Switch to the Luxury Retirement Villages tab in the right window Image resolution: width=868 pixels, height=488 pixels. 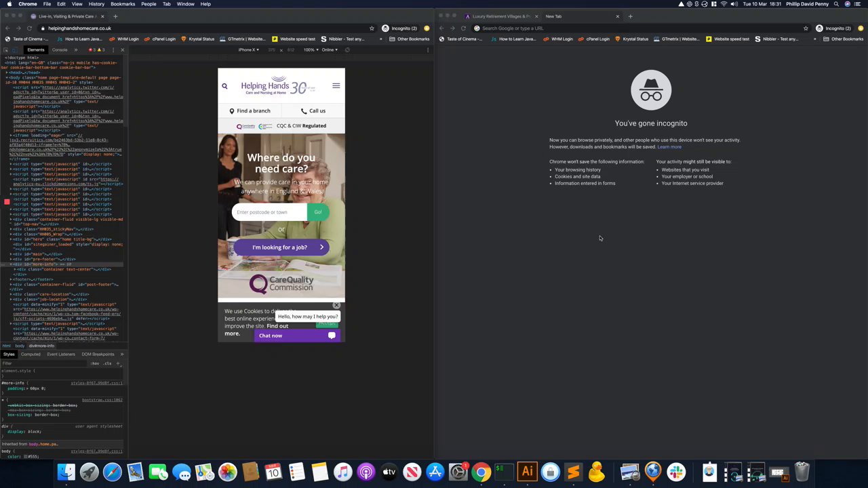click(x=502, y=16)
